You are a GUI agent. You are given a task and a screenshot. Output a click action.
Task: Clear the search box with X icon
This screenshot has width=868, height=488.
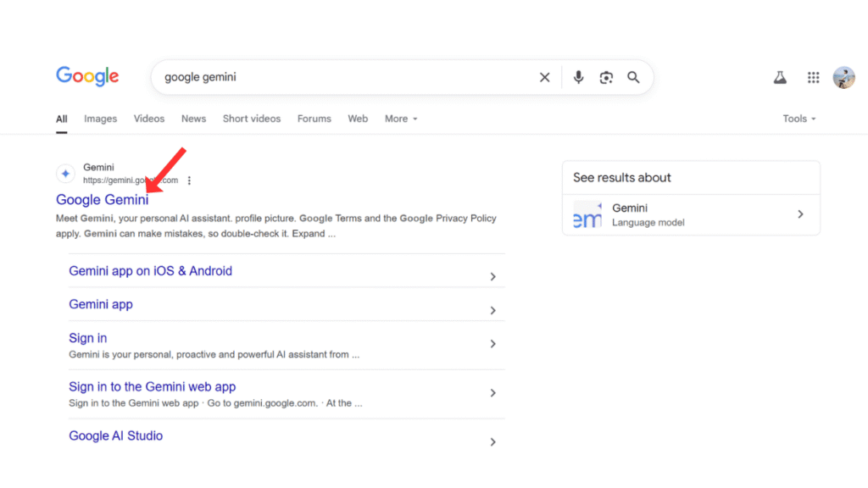coord(545,77)
